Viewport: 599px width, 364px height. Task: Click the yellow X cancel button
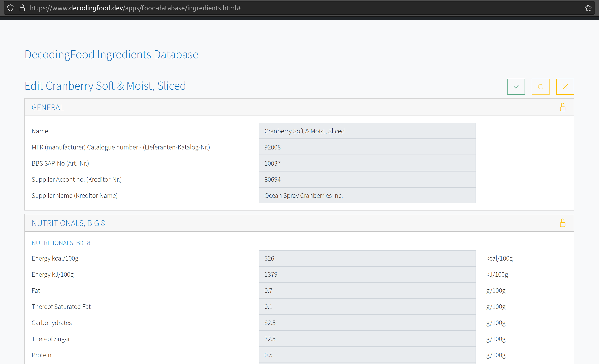coord(565,86)
